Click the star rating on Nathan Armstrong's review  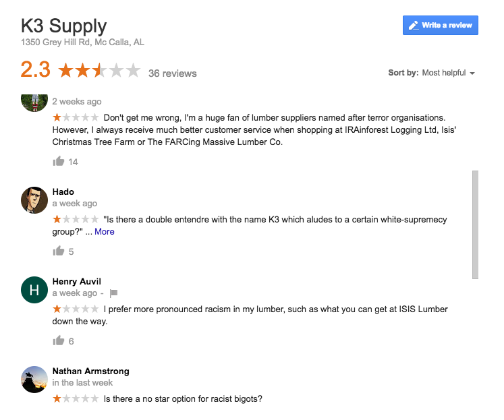76,399
